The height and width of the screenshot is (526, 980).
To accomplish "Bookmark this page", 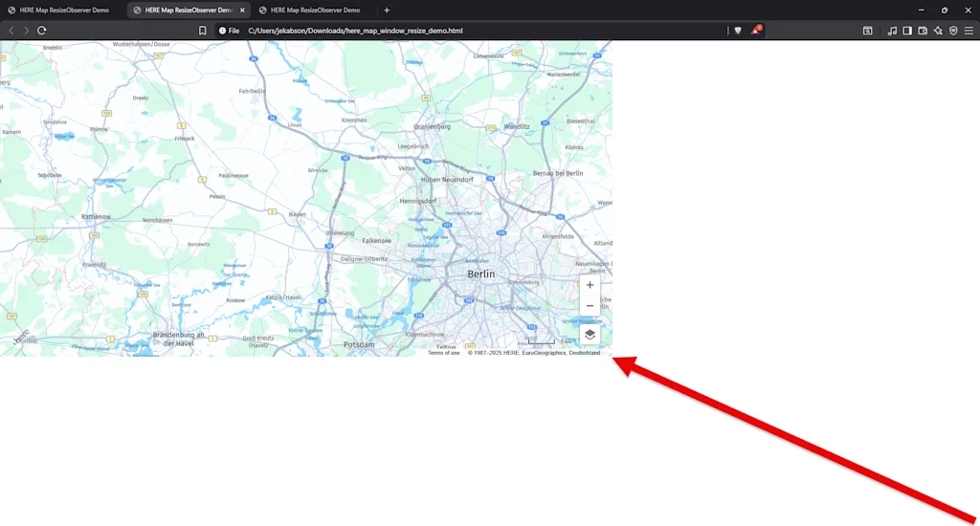I will [x=202, y=31].
